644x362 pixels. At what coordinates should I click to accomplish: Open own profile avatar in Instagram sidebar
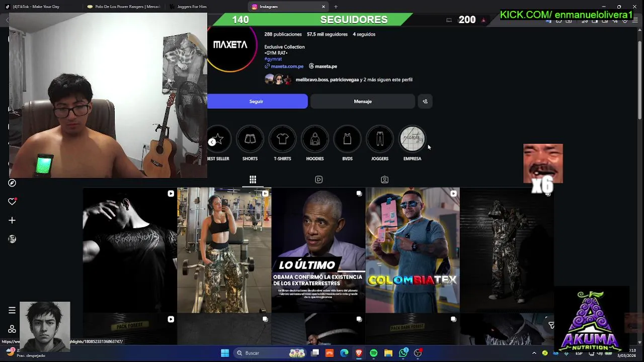coord(12,239)
